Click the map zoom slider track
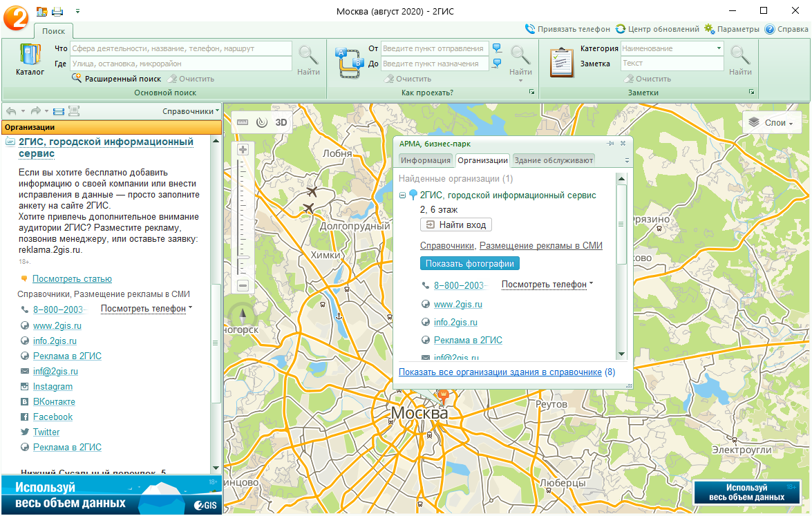812x516 pixels. [x=242, y=218]
